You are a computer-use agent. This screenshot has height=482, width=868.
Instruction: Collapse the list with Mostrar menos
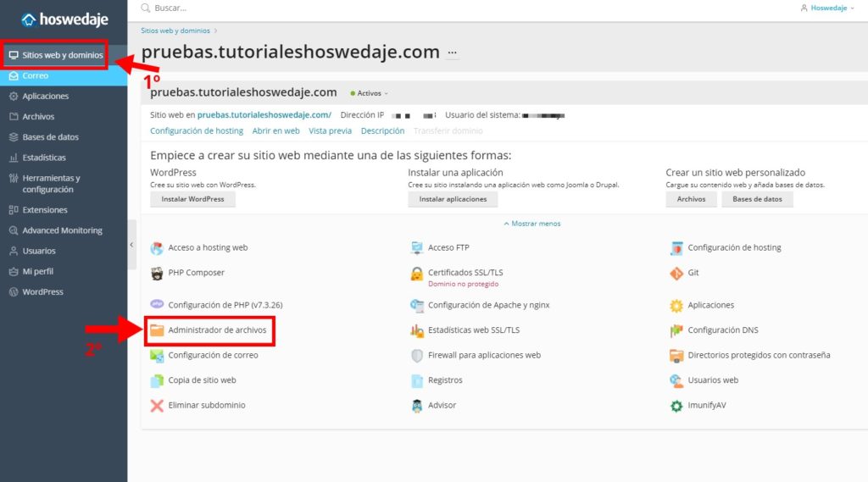point(532,224)
